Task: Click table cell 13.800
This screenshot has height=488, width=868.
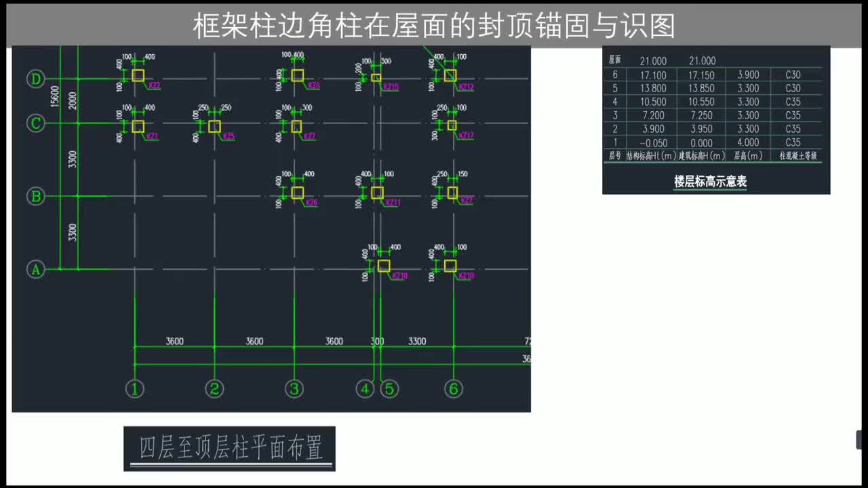Action: pos(653,89)
